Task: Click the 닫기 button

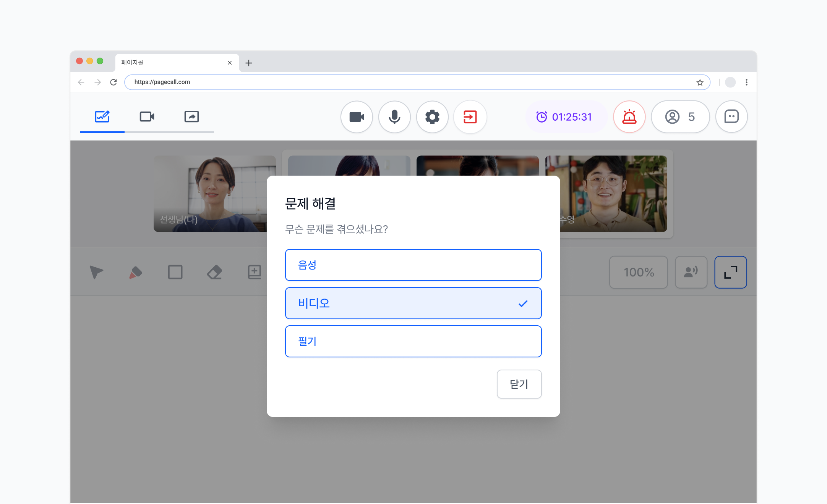Action: [519, 384]
